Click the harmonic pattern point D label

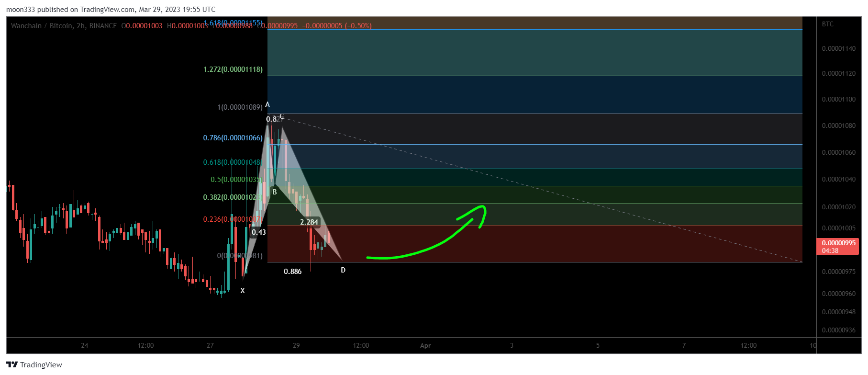[343, 270]
